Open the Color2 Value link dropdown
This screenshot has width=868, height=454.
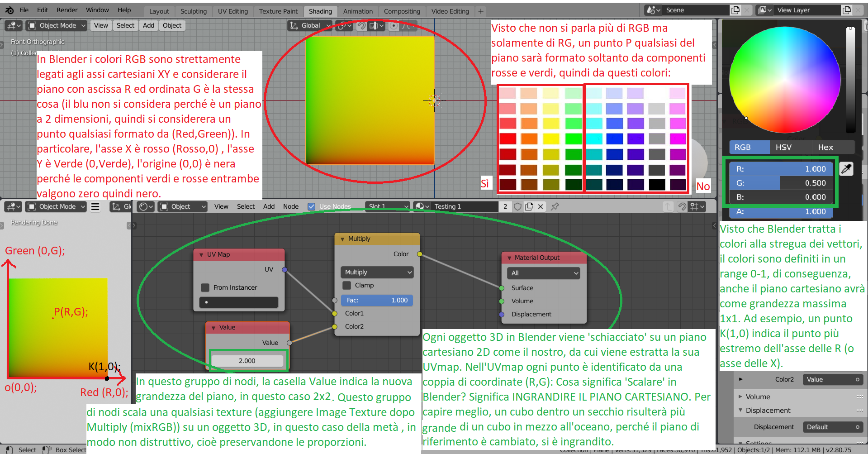click(x=833, y=379)
